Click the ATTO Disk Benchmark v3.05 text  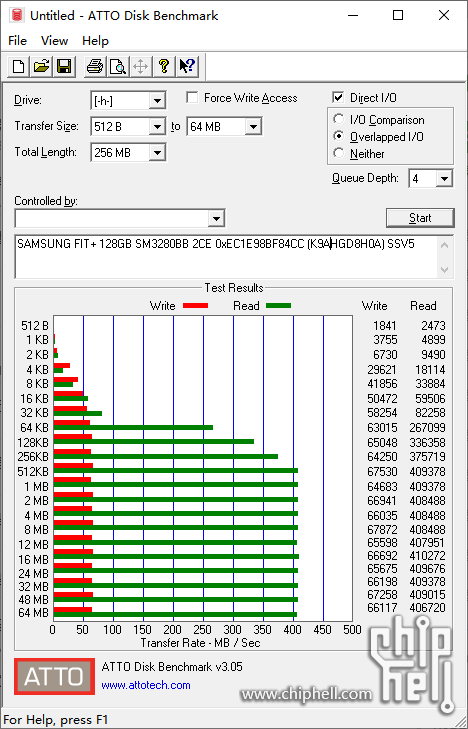pyautogui.click(x=172, y=667)
